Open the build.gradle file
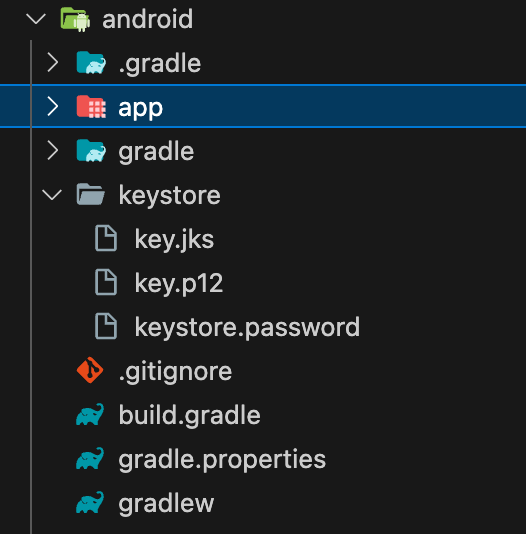The width and height of the screenshot is (526, 534). click(x=190, y=416)
